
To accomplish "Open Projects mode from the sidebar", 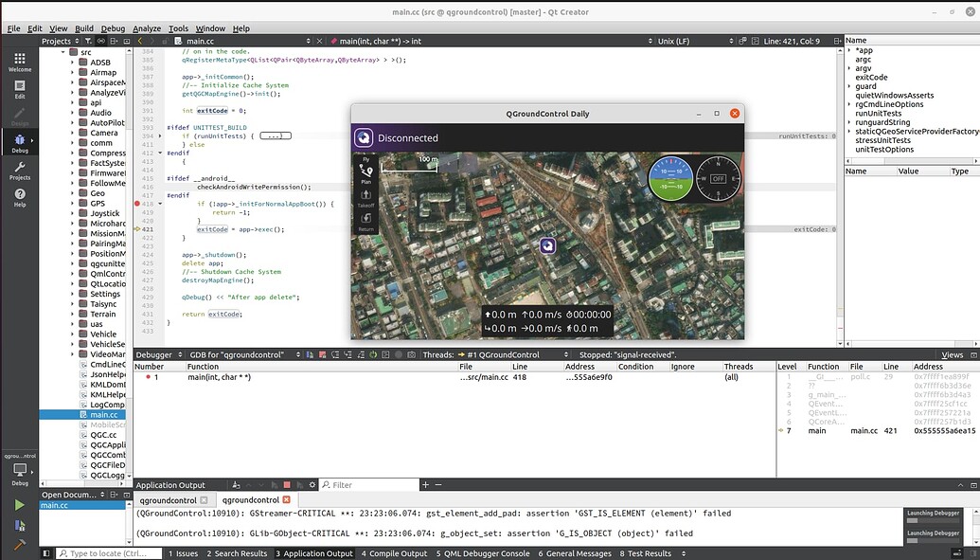I will 19,171.
